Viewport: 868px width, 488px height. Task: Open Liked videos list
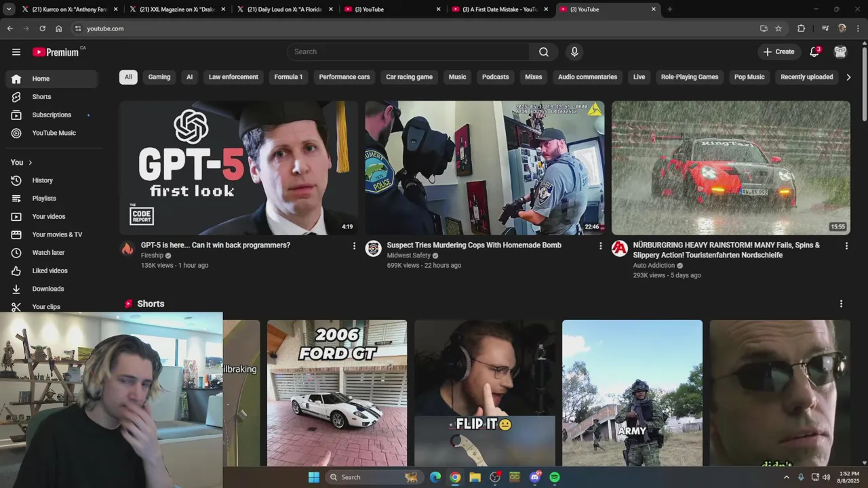click(x=52, y=270)
